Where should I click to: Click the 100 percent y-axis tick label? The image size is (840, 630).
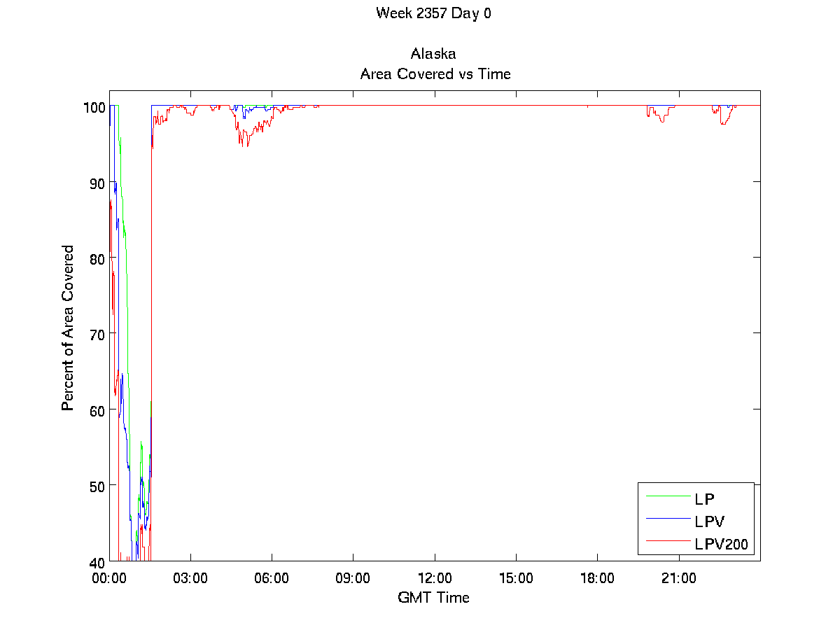pyautogui.click(x=94, y=107)
